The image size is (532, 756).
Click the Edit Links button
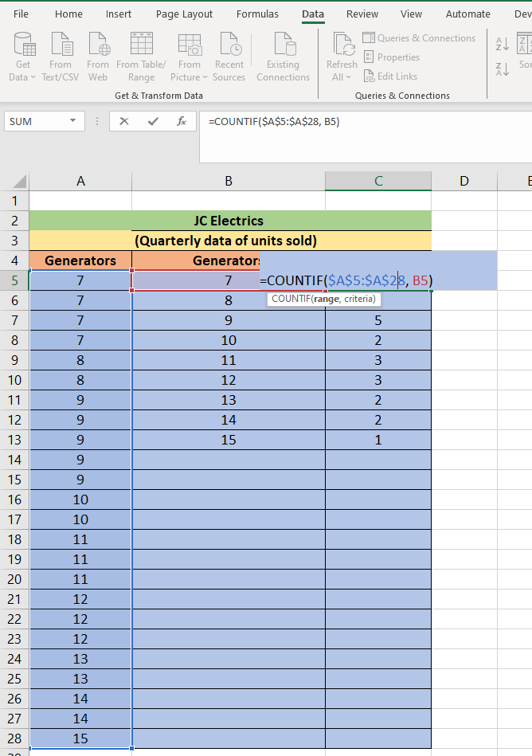click(x=390, y=76)
